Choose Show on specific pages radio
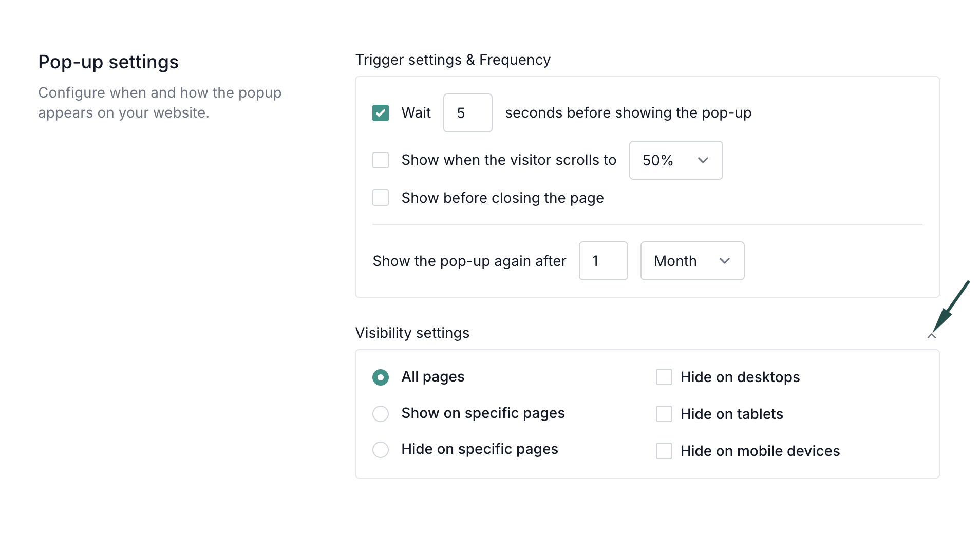This screenshot has width=980, height=534. [381, 413]
